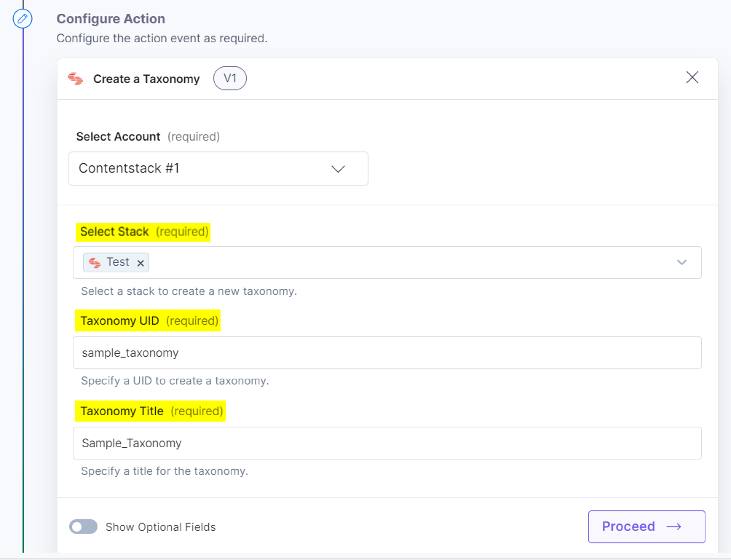Toggle Show Optional Fields switch
Viewport: 731px width, 560px height.
pyautogui.click(x=83, y=527)
